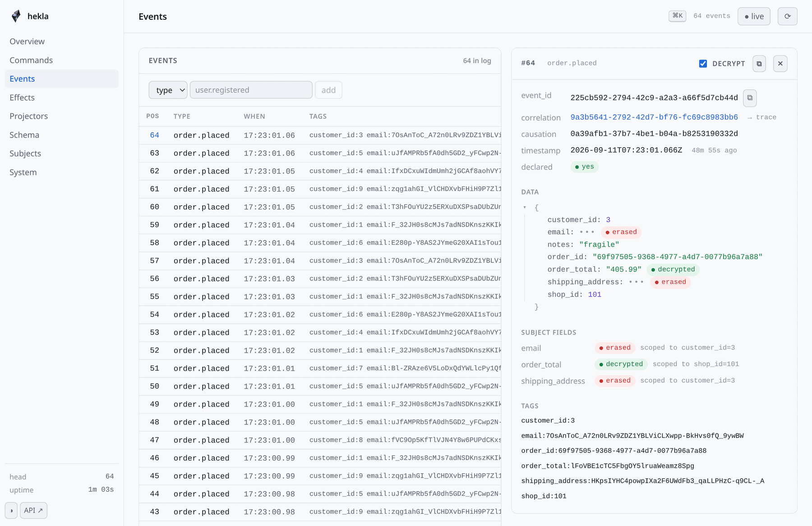The image size is (812, 526).
Task: Toggle the live mode button
Action: [x=754, y=16]
